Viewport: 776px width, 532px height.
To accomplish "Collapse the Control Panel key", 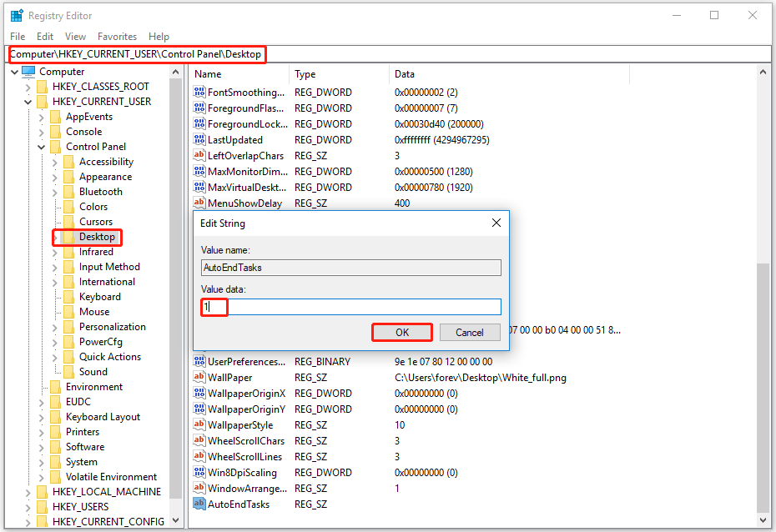I will point(41,146).
